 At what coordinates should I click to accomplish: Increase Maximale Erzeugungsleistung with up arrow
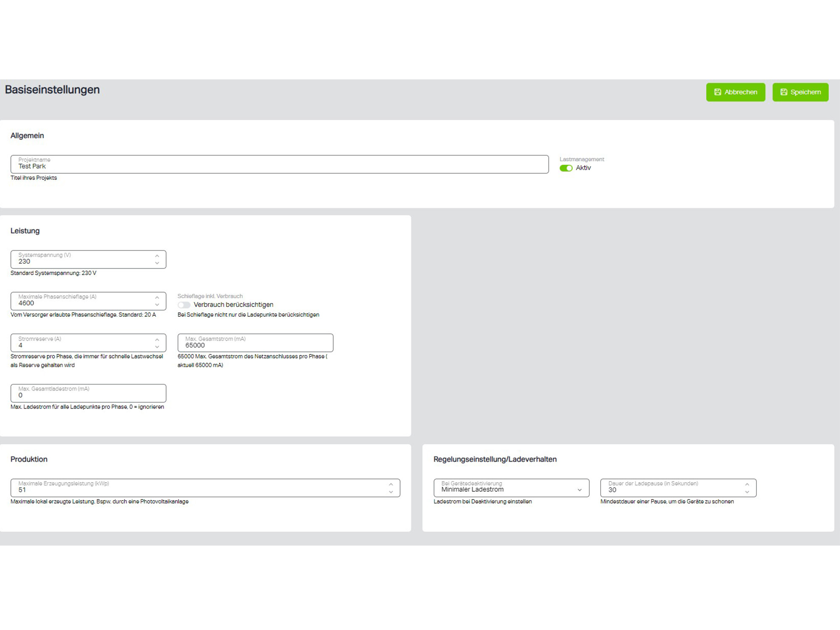pyautogui.click(x=391, y=484)
